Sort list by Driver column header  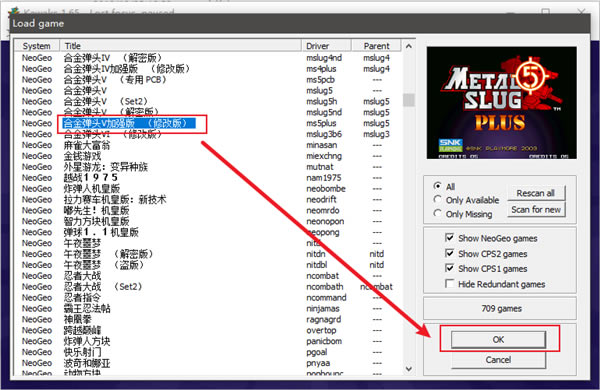point(326,46)
